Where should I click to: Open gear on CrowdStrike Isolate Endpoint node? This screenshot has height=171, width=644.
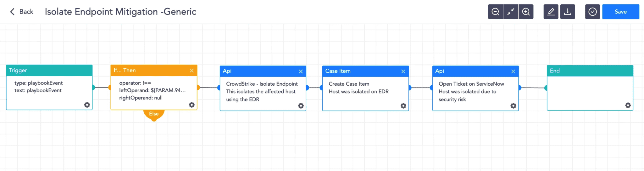coord(301,106)
